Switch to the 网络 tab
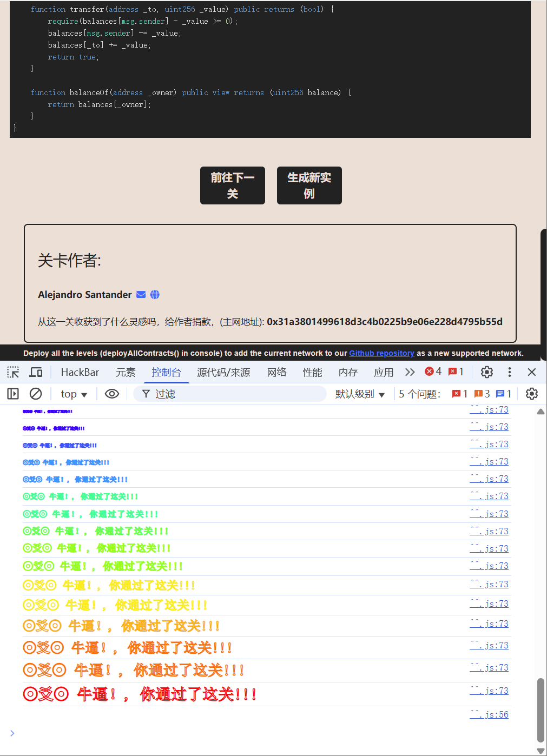This screenshot has width=547, height=756. click(276, 372)
